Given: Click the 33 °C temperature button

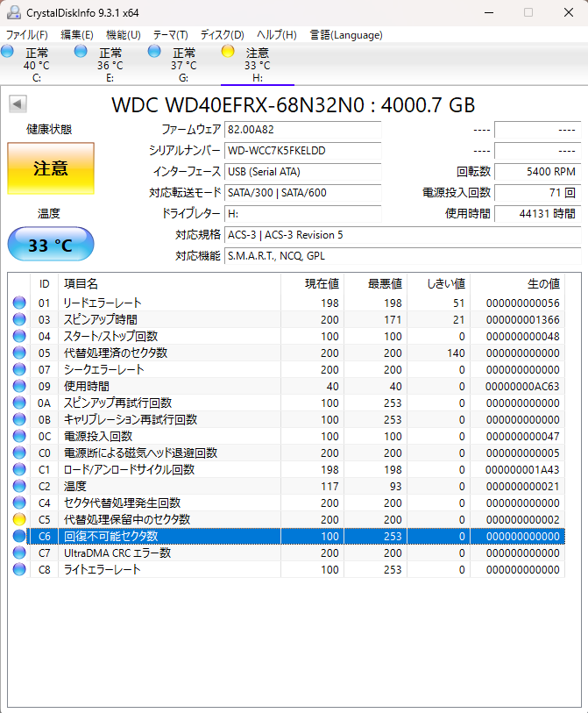Looking at the screenshot, I should pos(51,245).
